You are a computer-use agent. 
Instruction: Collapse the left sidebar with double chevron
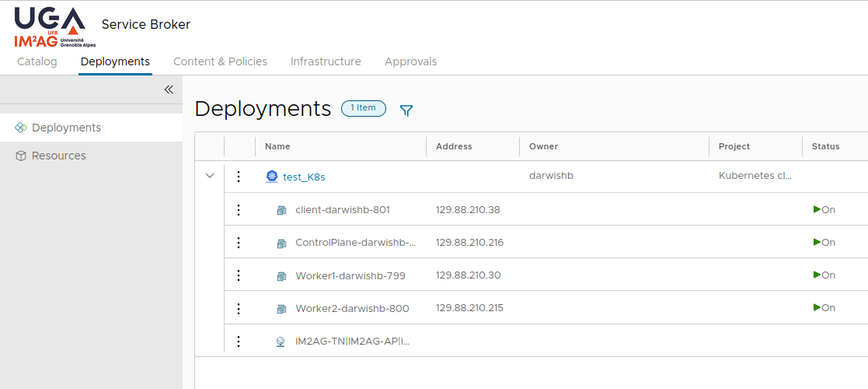(x=169, y=89)
